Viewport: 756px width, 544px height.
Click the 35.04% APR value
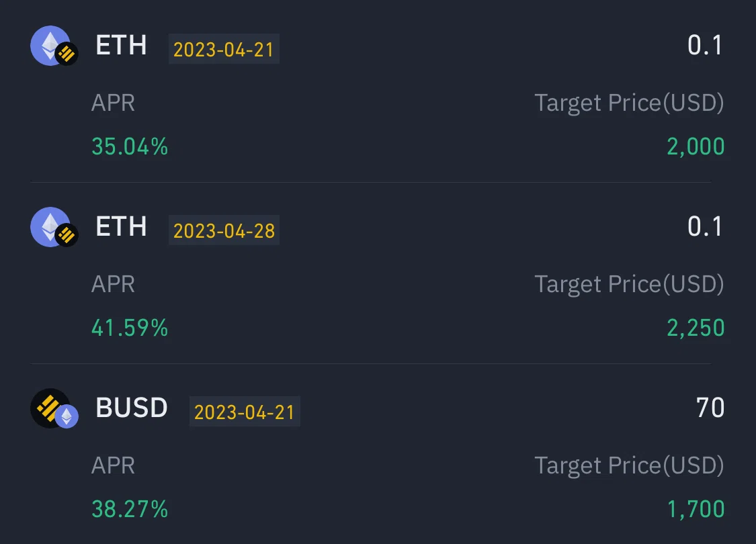coord(130,146)
